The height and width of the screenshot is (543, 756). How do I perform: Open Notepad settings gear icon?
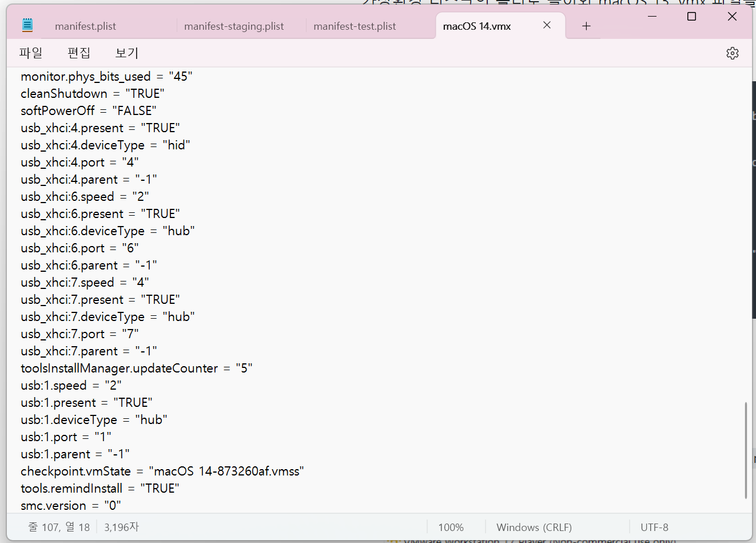tap(733, 53)
